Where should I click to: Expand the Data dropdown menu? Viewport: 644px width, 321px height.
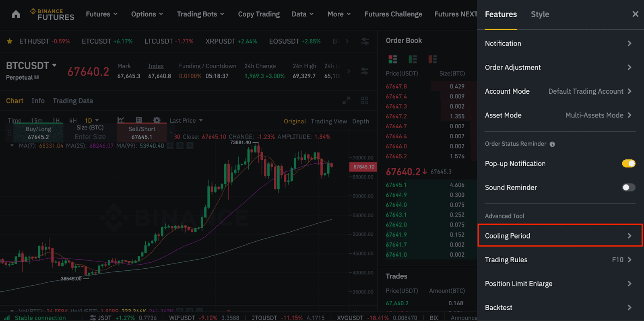pyautogui.click(x=303, y=14)
